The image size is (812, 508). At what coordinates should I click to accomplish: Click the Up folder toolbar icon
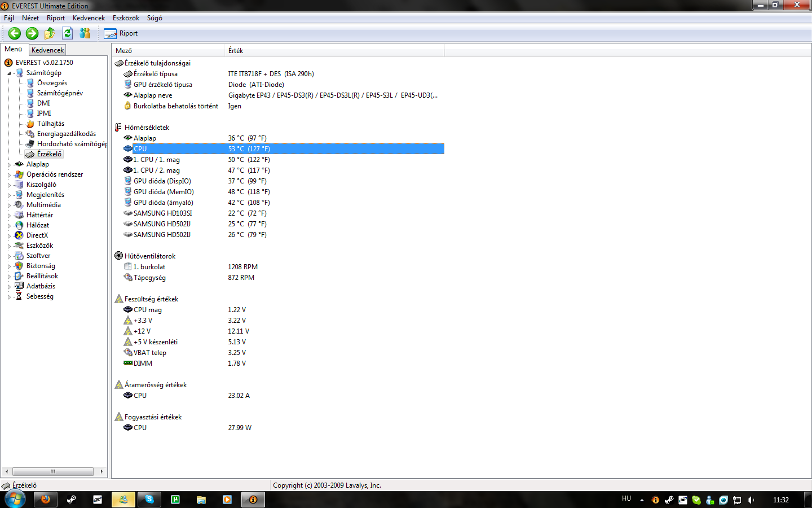pyautogui.click(x=50, y=33)
